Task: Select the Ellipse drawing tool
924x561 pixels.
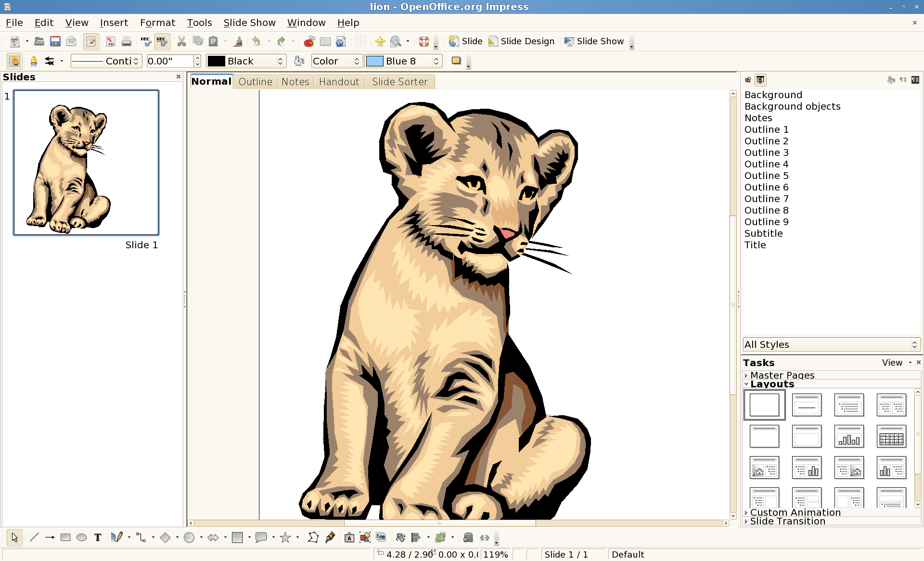Action: click(x=81, y=537)
